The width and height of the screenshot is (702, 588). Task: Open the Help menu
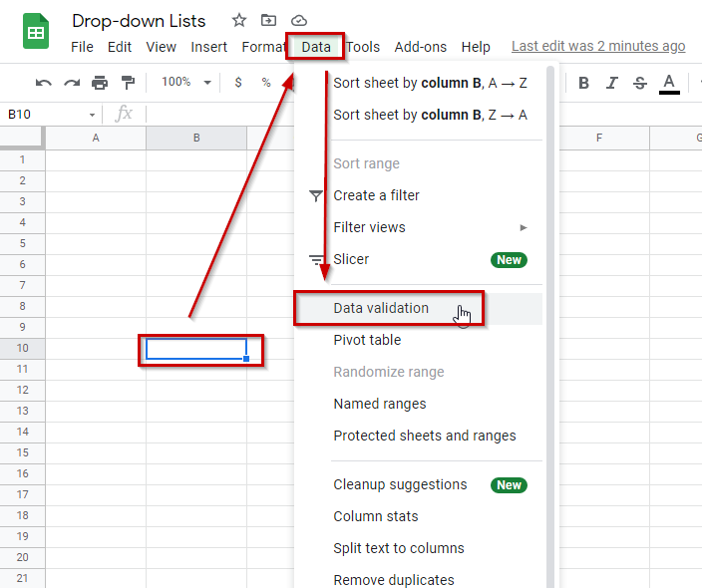(476, 47)
